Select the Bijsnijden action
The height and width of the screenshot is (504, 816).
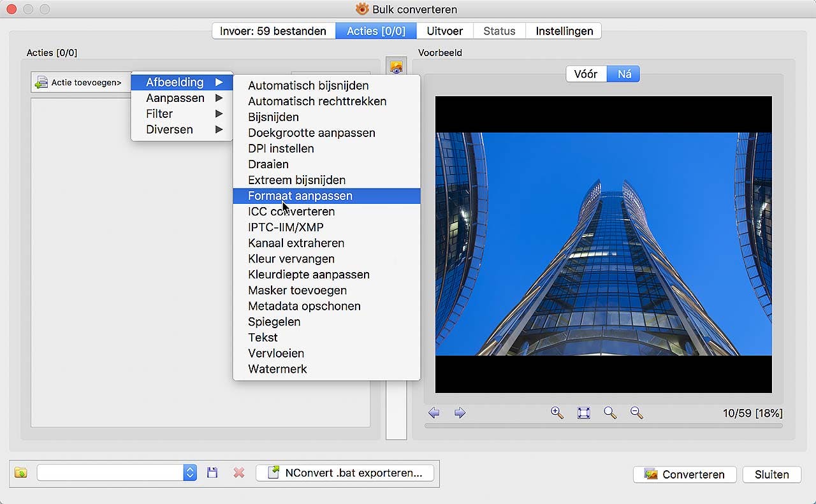coord(326,117)
